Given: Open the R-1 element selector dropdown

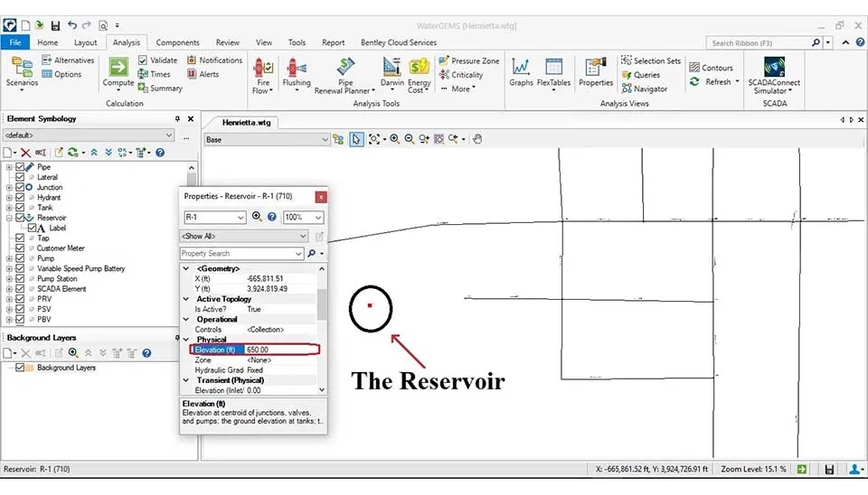Looking at the screenshot, I should point(240,218).
